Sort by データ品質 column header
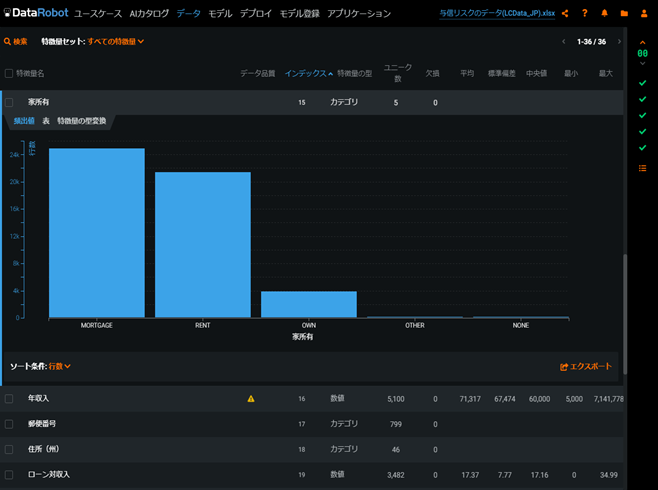Image resolution: width=658 pixels, height=490 pixels. pos(258,73)
